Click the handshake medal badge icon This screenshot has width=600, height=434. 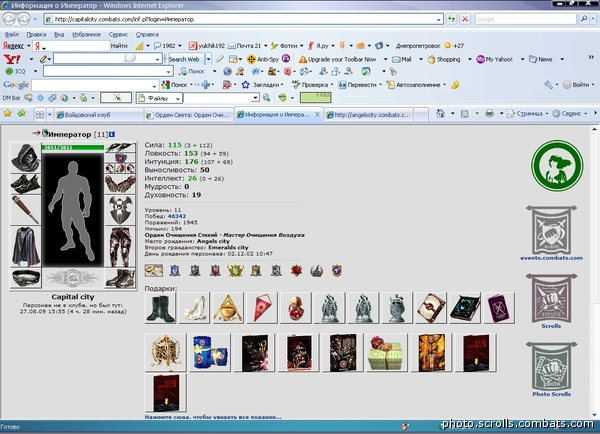tap(154, 271)
